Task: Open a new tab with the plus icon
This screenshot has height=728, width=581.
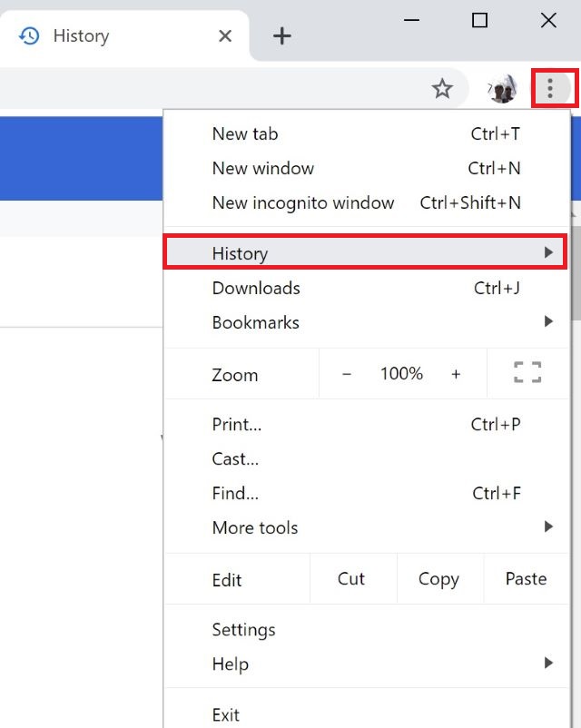Action: (x=282, y=35)
